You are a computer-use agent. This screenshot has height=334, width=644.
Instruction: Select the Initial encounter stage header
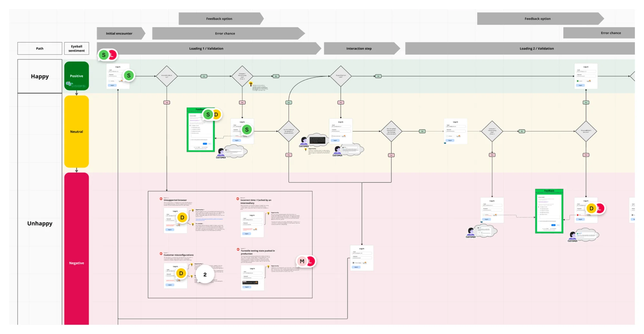click(x=119, y=33)
